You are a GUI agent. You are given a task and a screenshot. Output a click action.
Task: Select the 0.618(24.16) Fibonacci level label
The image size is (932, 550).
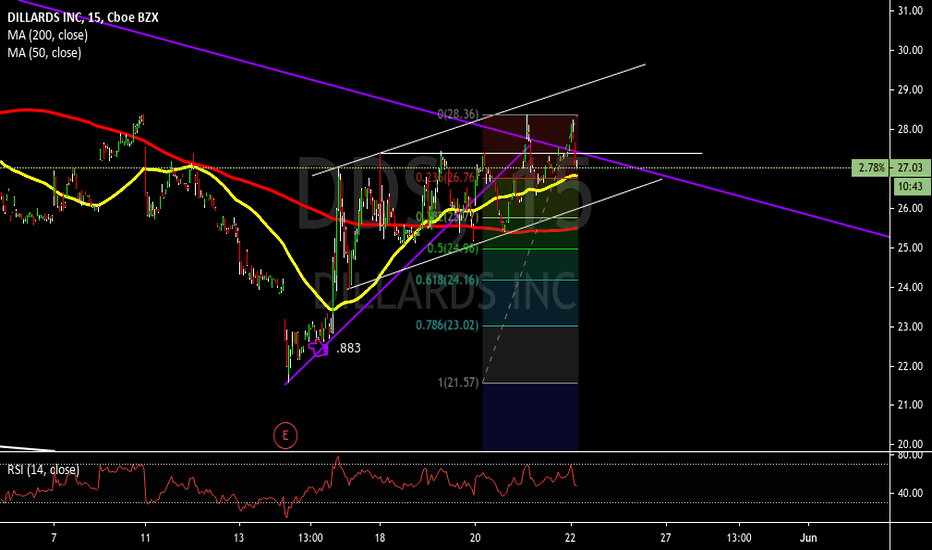point(446,279)
